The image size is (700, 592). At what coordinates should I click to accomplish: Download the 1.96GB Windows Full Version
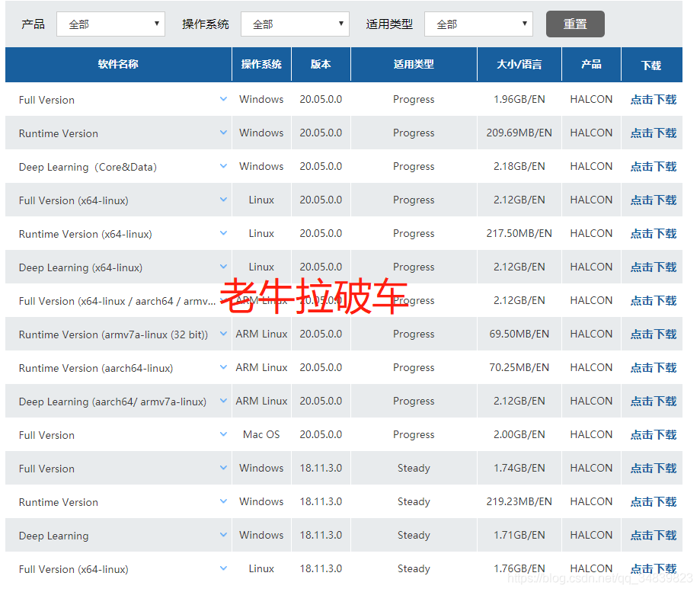point(653,100)
